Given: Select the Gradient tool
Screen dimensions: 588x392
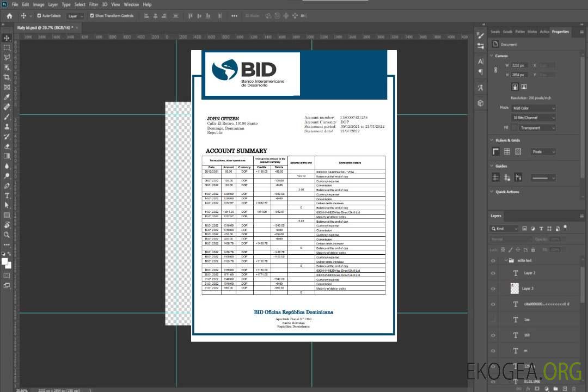Looking at the screenshot, I should [x=7, y=156].
